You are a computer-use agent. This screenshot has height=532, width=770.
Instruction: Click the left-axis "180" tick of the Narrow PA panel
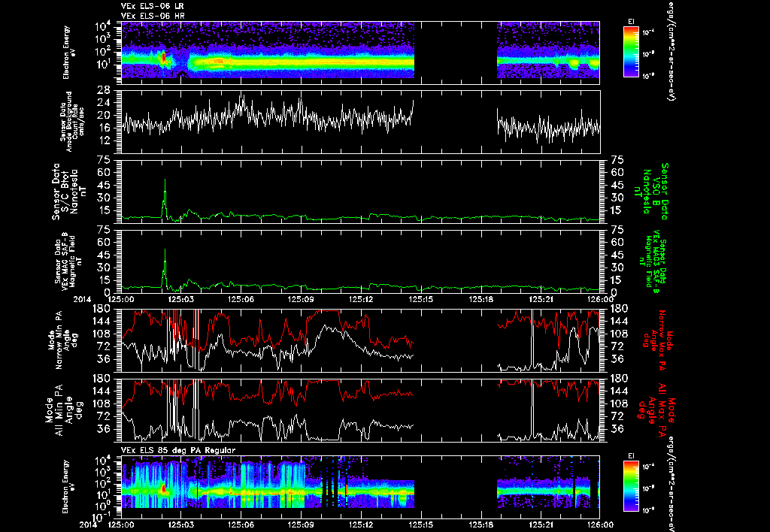pyautogui.click(x=102, y=308)
